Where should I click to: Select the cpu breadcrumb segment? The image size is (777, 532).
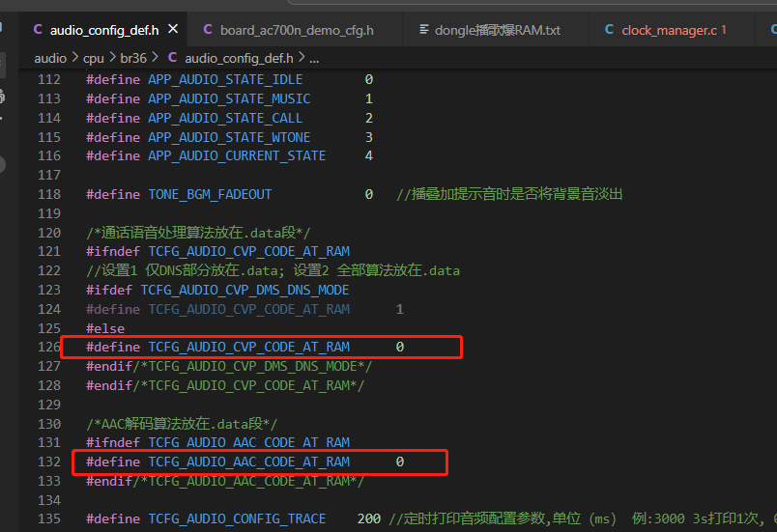[x=94, y=58]
